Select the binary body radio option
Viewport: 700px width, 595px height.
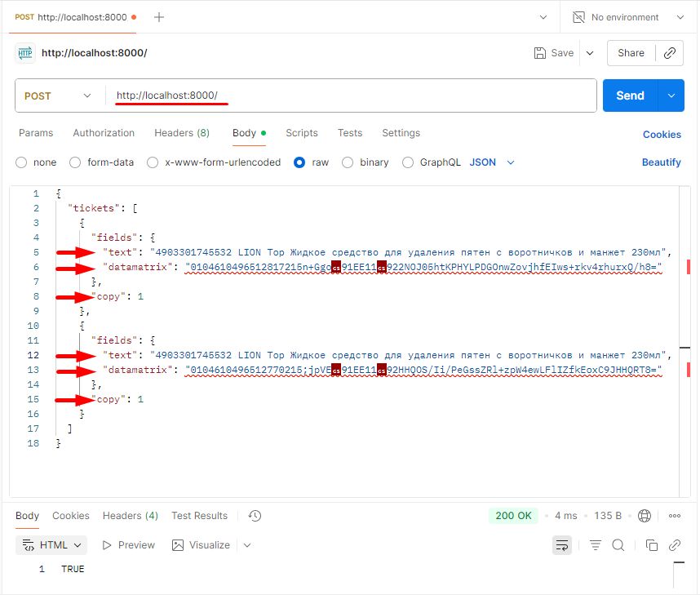(x=348, y=162)
